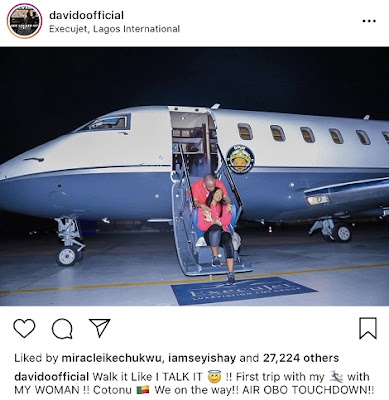Open list of 27,224 others likes
This screenshot has width=389, height=400.
coord(301,358)
